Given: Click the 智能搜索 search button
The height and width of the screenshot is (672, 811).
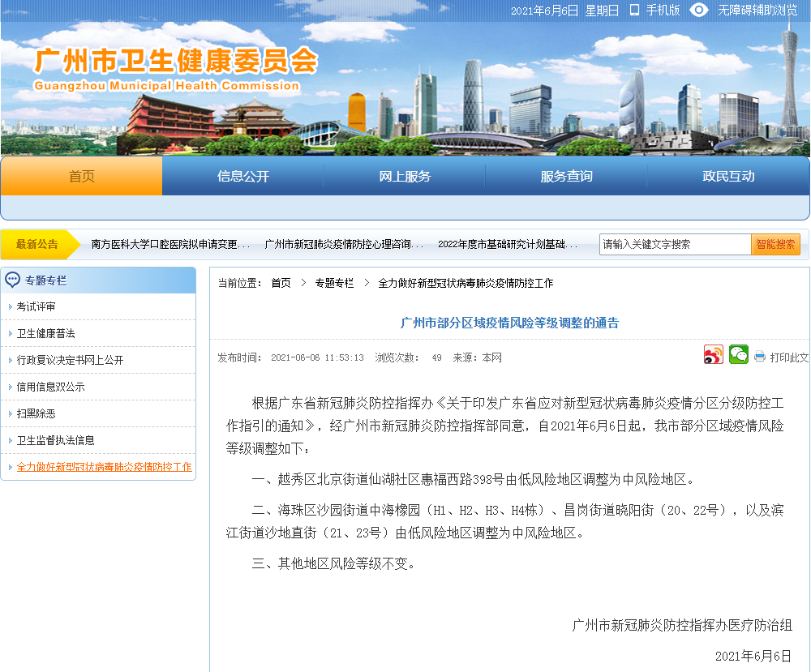Looking at the screenshot, I should pos(775,243).
